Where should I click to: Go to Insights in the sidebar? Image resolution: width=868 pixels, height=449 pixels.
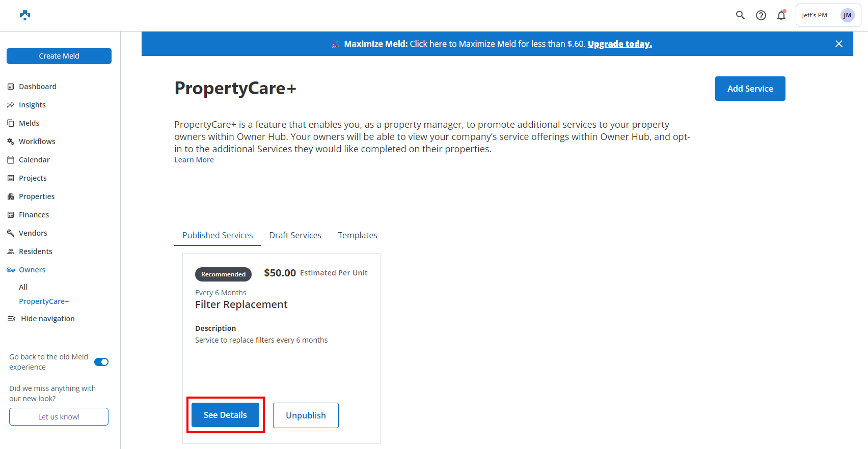(x=32, y=105)
